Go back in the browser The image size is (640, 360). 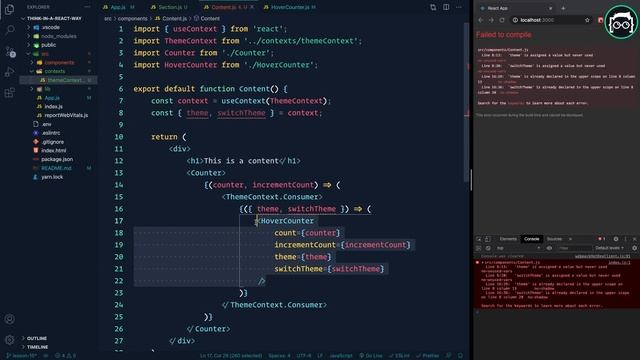480,20
